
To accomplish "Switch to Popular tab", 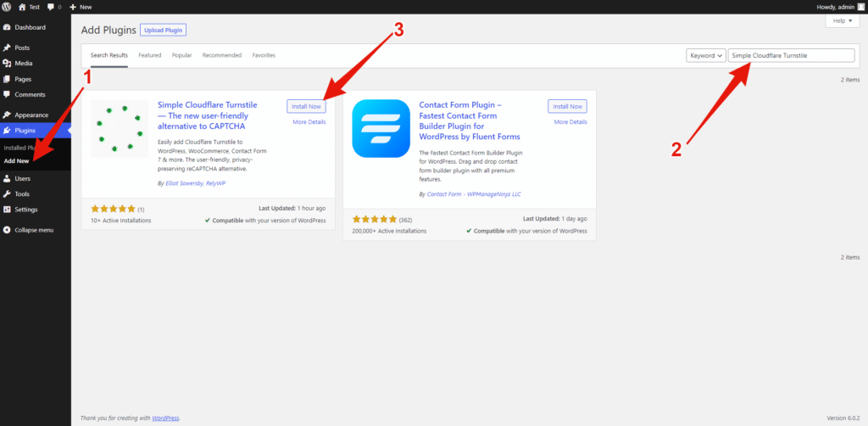I will pos(181,55).
